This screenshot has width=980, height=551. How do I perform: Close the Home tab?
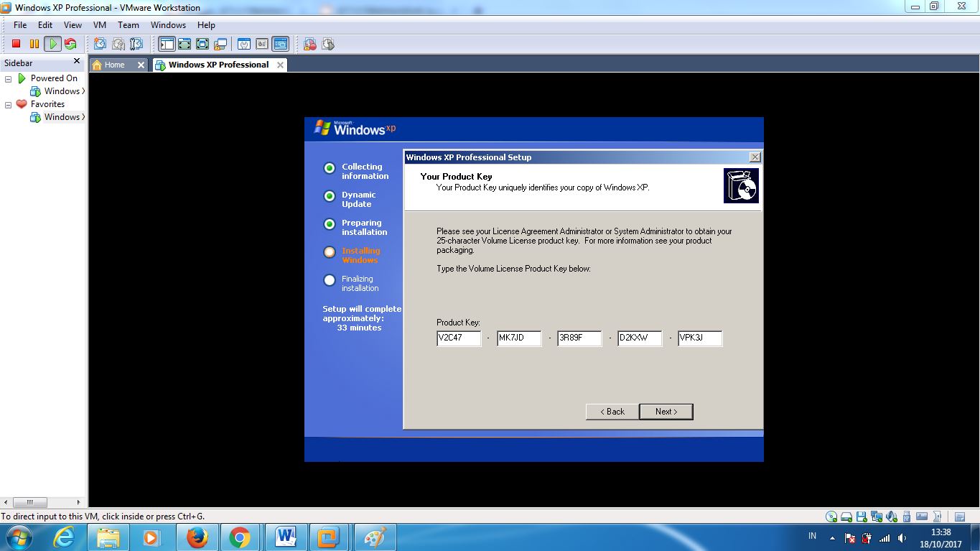point(141,65)
